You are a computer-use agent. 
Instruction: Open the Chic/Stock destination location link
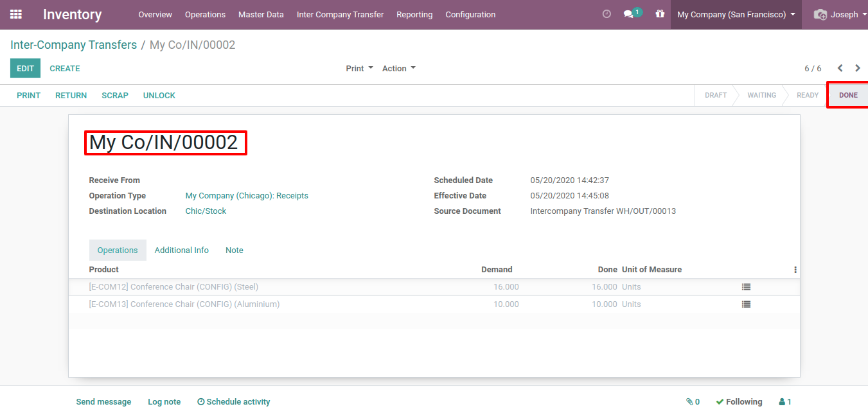click(206, 211)
